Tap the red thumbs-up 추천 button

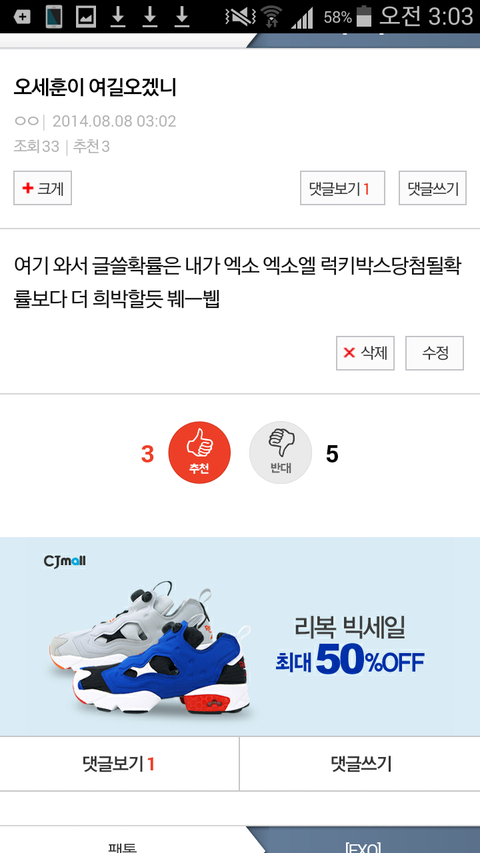(199, 453)
